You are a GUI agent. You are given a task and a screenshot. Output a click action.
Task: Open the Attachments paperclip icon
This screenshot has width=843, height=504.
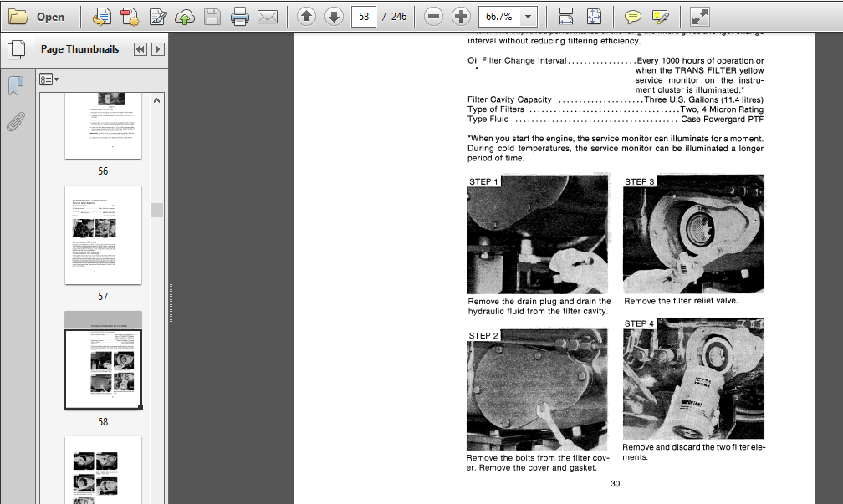point(16,121)
